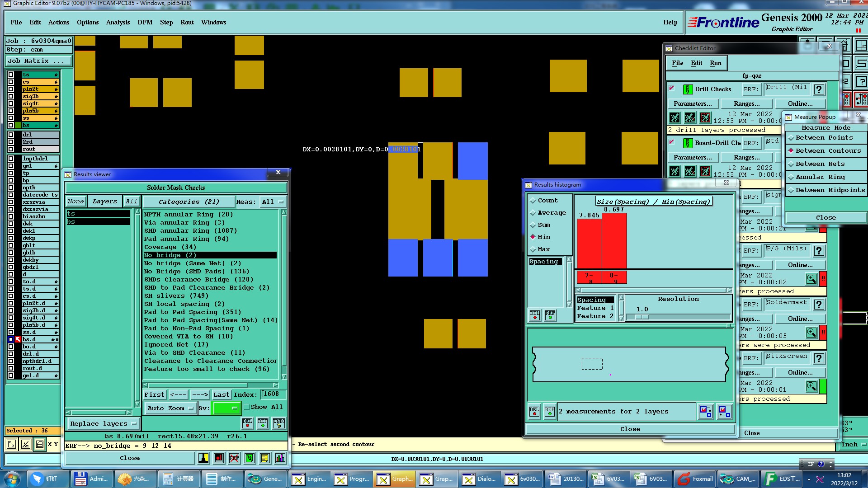This screenshot has width=868, height=488.
Task: Select the Max radio option in histogram
Action: point(533,249)
